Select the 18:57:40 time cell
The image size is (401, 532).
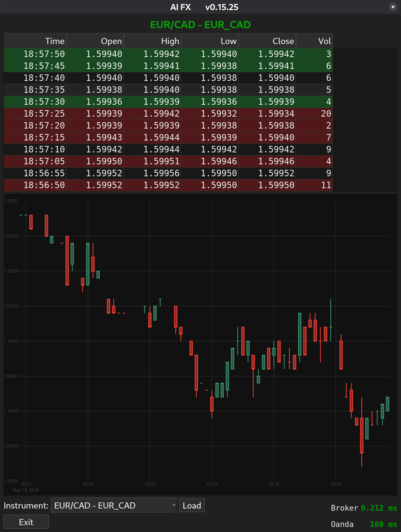coord(35,78)
